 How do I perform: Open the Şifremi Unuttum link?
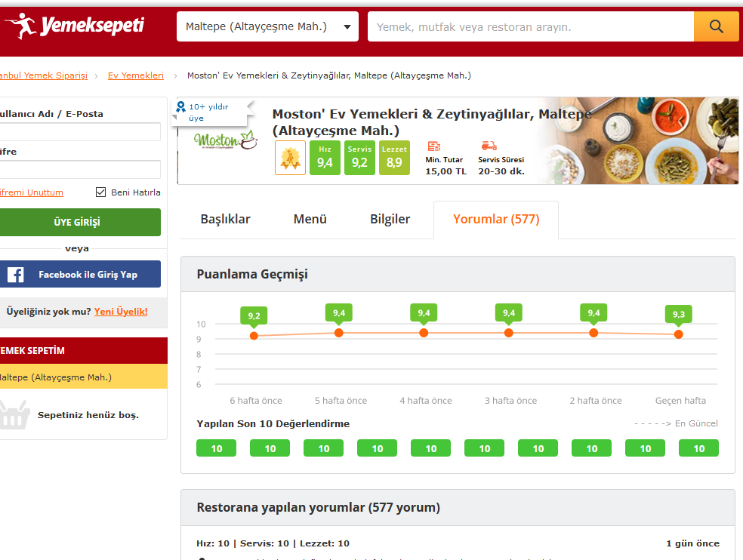tap(31, 192)
